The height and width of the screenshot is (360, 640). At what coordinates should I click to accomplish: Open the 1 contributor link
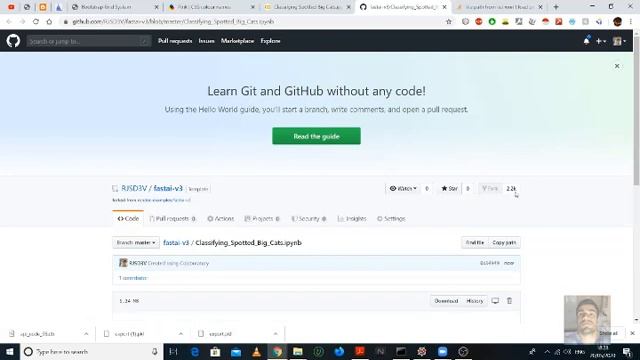(133, 278)
